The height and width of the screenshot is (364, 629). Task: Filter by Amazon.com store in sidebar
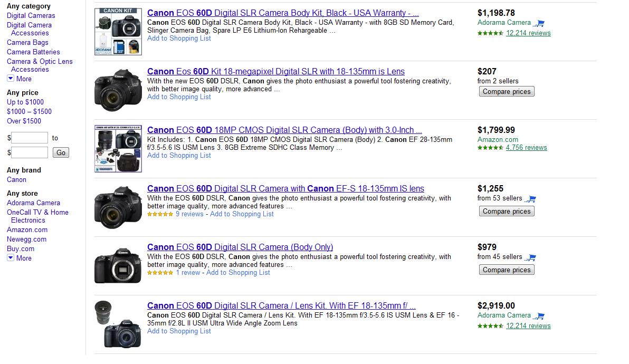pyautogui.click(x=27, y=229)
